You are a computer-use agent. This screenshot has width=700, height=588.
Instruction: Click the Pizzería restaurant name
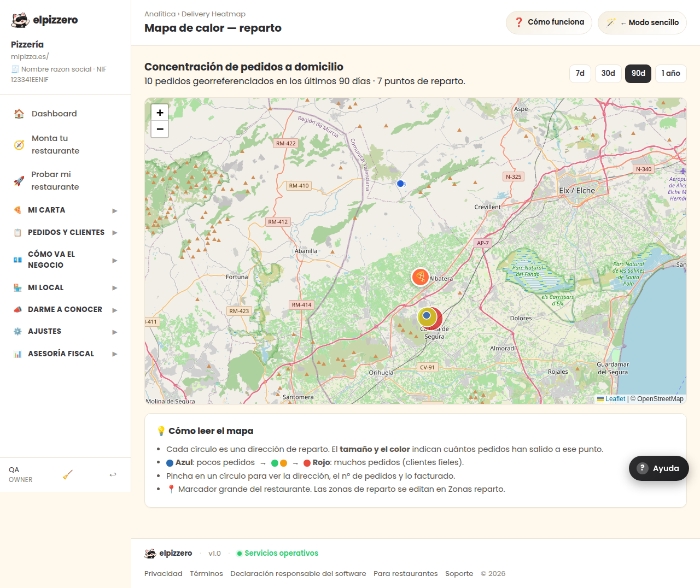pyautogui.click(x=27, y=44)
